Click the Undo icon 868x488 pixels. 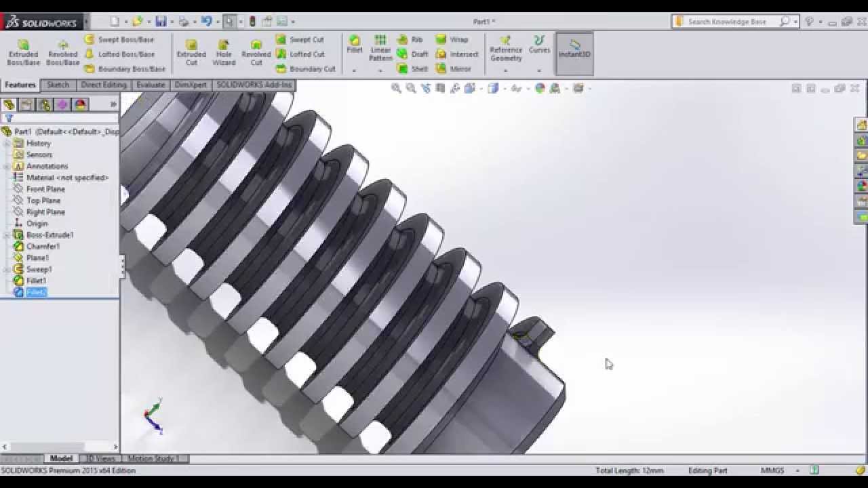pyautogui.click(x=206, y=22)
